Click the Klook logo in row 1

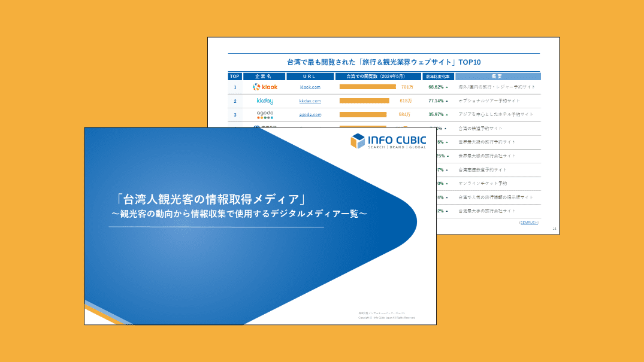pos(265,87)
